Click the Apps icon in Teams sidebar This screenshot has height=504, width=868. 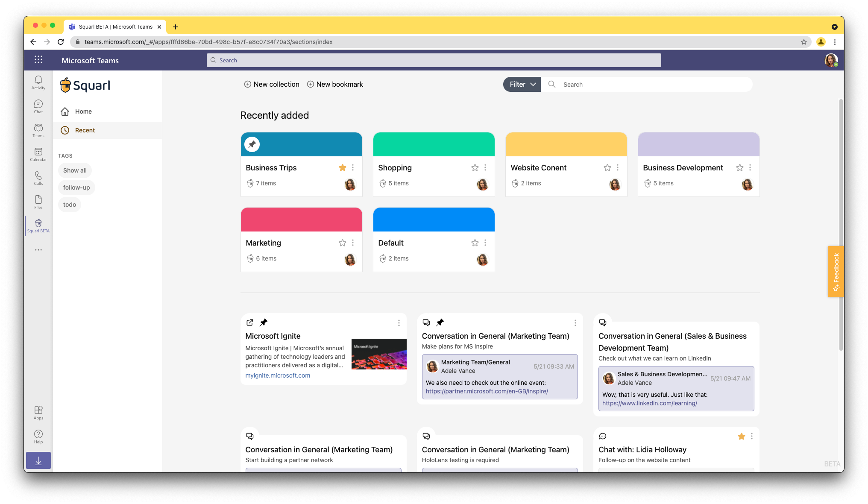[x=38, y=413]
